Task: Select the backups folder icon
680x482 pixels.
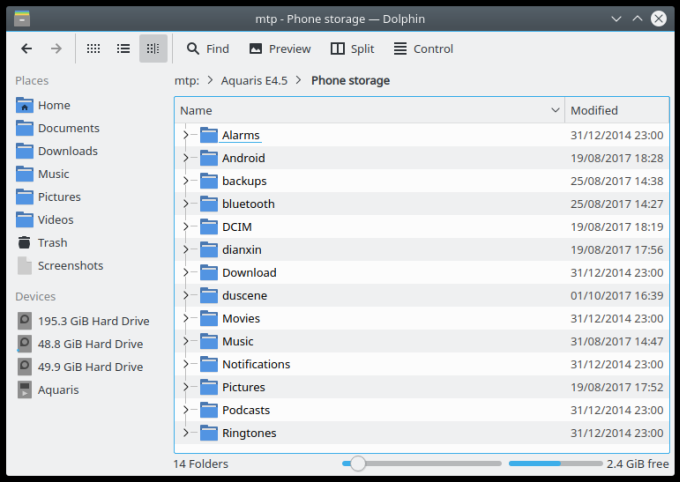Action: 209,181
